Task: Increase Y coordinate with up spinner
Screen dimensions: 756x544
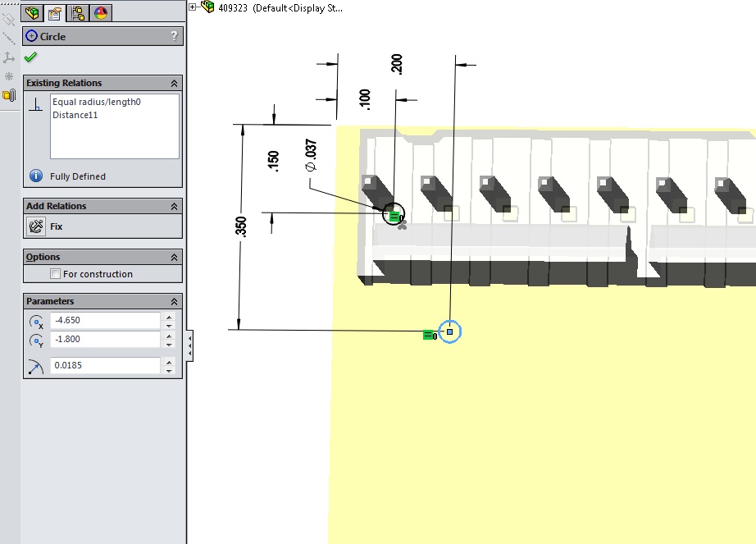Action: click(x=169, y=335)
